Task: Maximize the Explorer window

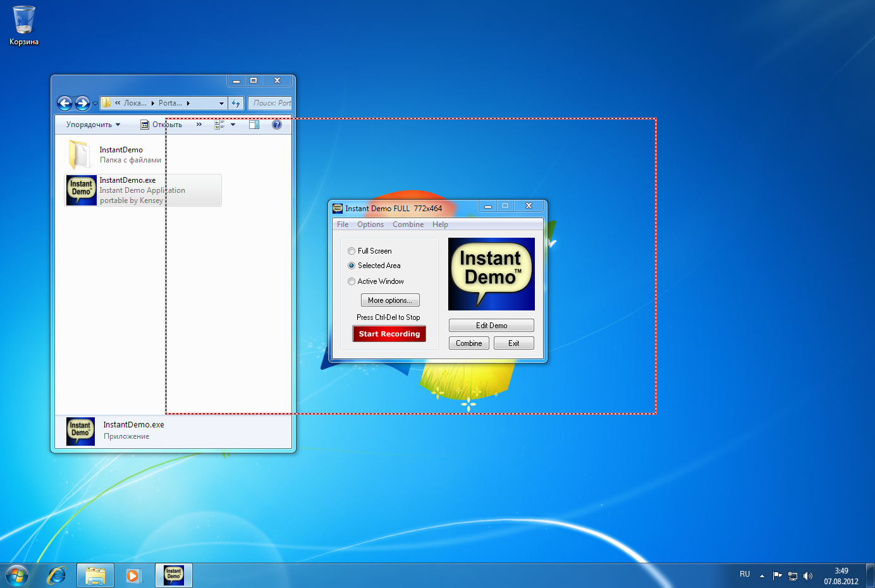Action: coord(254,81)
